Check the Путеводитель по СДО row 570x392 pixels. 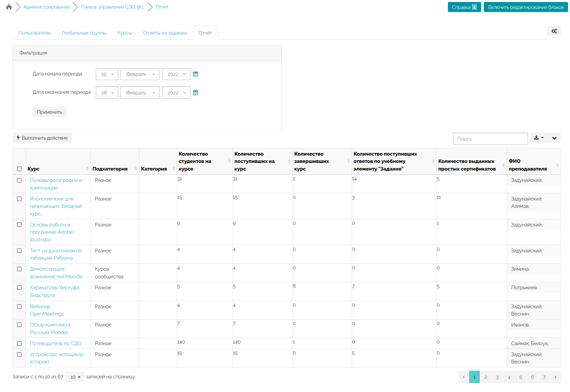19,343
